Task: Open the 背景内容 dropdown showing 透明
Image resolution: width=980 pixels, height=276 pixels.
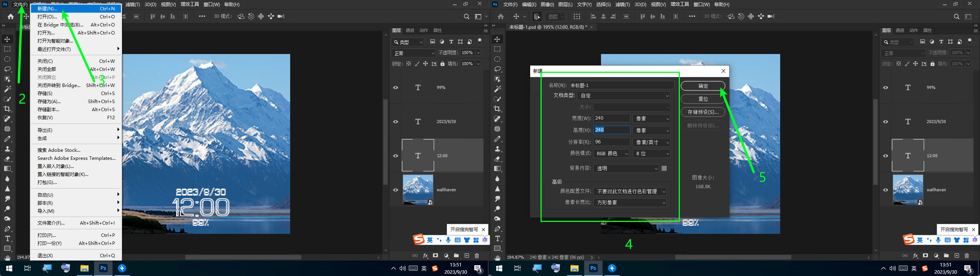Action: tap(626, 168)
